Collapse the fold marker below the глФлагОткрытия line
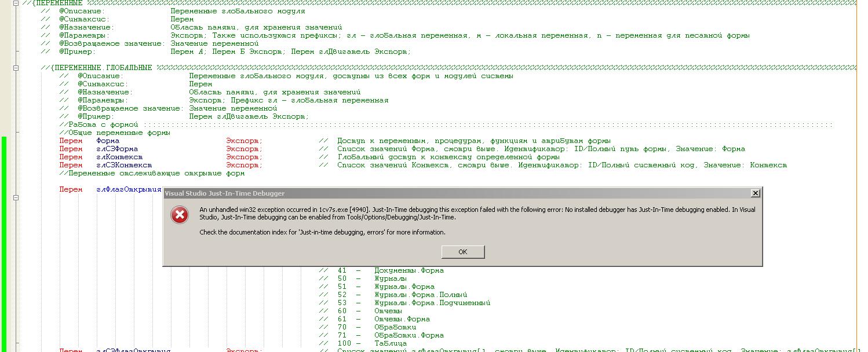Viewport: 868px width, 352px height. [16, 197]
